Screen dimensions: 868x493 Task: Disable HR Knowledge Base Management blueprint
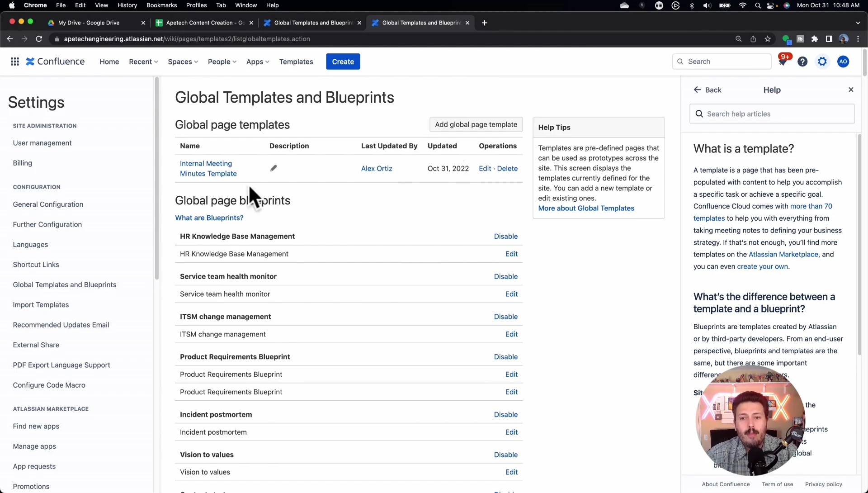(506, 236)
